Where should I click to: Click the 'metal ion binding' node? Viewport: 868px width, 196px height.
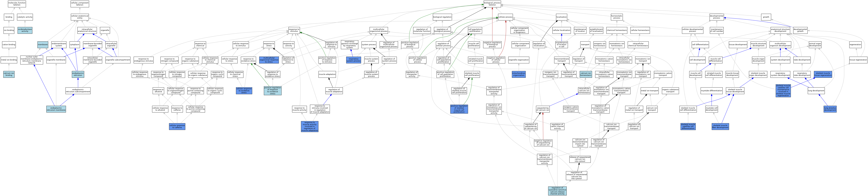point(9,60)
